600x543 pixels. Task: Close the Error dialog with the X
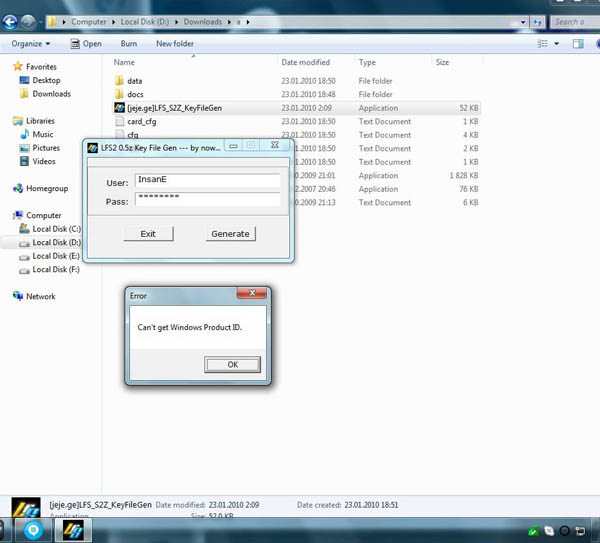click(x=252, y=293)
